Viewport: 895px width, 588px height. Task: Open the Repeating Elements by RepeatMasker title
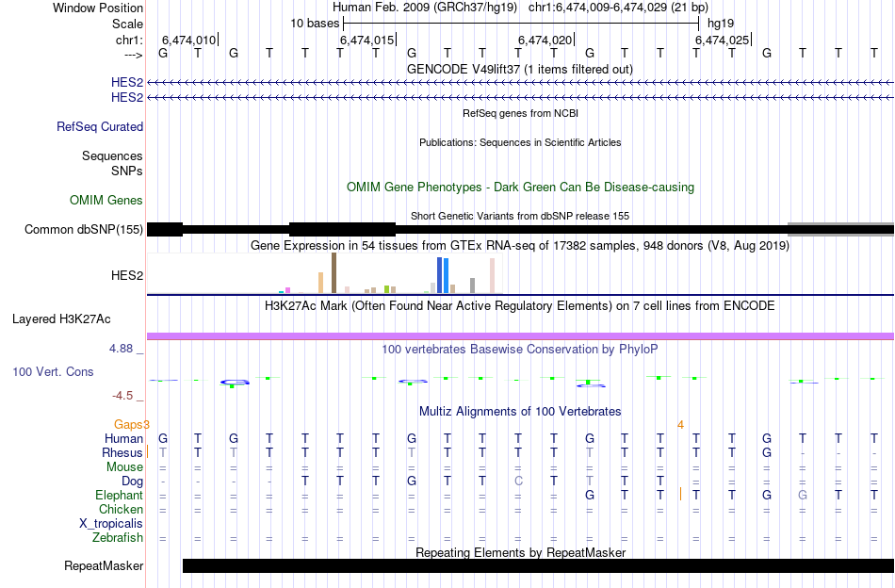[520, 552]
